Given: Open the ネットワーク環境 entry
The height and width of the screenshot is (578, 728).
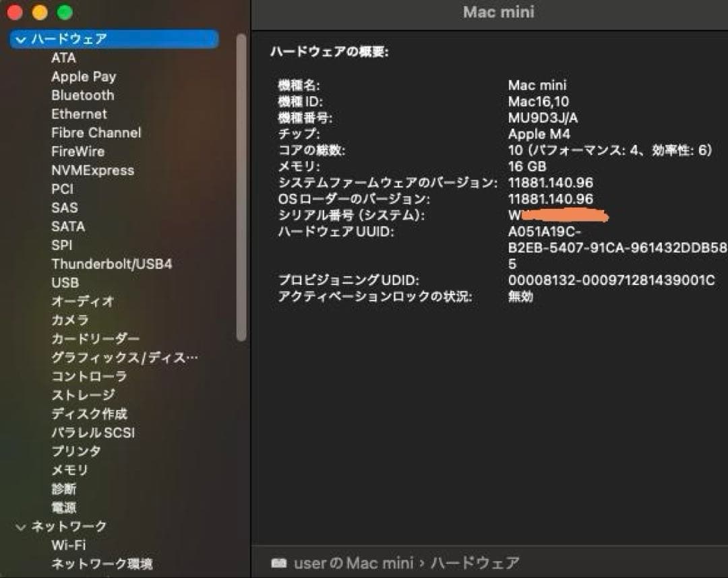Looking at the screenshot, I should tap(102, 564).
